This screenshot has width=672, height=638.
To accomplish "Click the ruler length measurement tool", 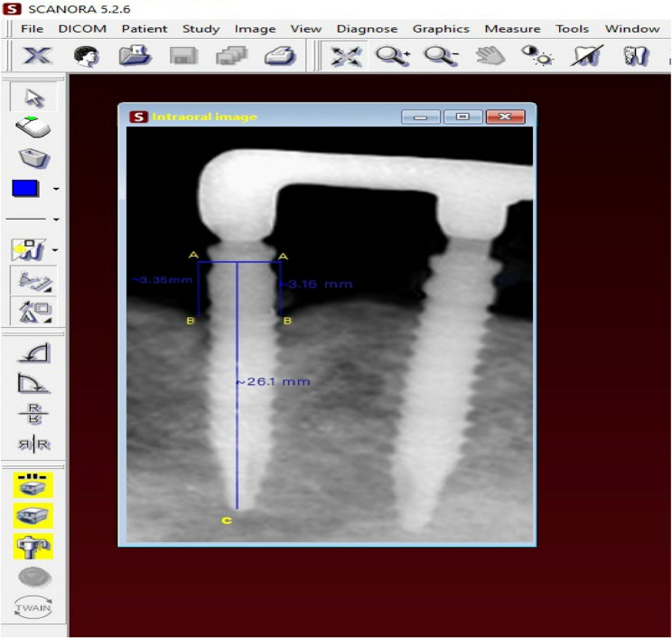I will pos(33,280).
